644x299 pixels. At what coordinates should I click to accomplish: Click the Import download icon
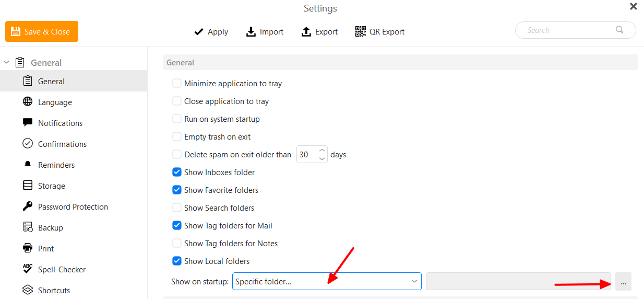tap(251, 31)
